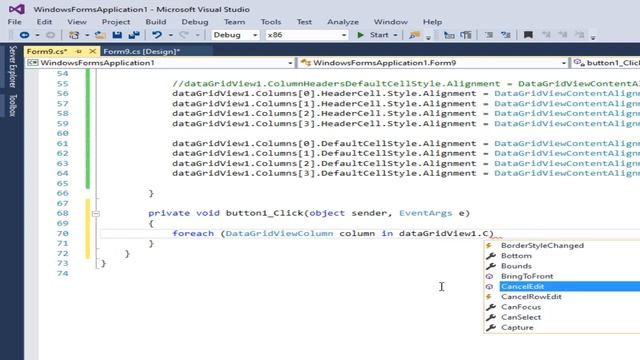
Task: Open the Build menu
Action: (156, 22)
